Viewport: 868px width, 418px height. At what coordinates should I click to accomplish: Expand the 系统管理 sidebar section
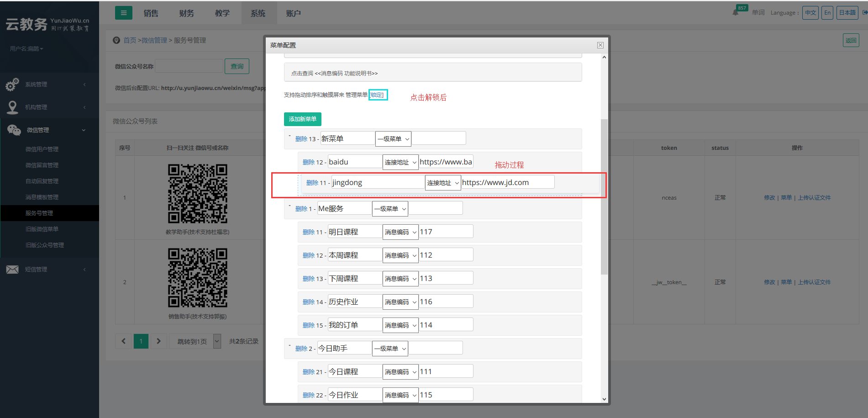[x=49, y=85]
